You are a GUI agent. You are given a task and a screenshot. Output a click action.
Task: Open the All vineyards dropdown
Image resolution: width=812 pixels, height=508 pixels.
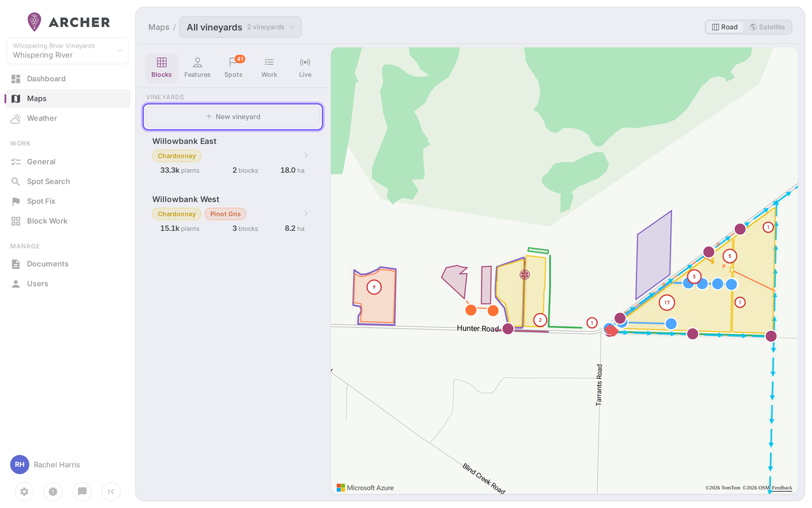pos(240,27)
